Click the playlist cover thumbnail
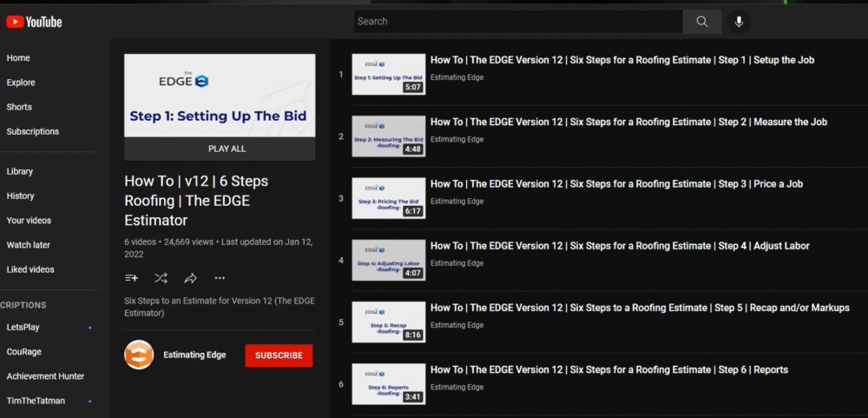The width and height of the screenshot is (868, 418). 220,96
